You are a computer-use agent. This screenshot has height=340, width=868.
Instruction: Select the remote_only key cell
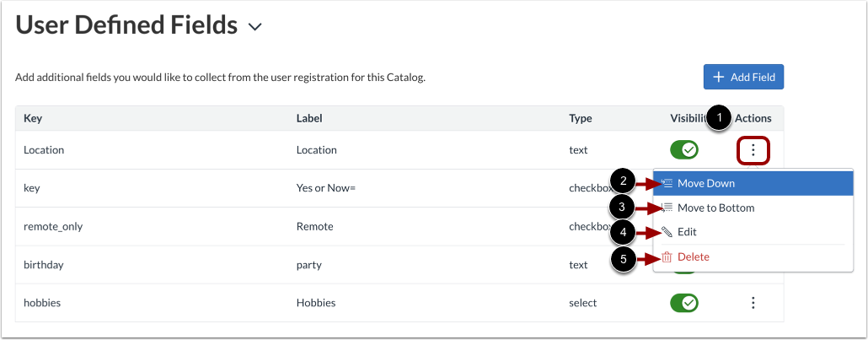53,226
